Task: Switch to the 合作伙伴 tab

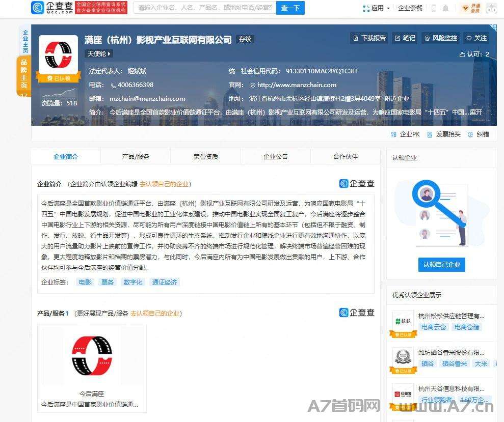Action: point(346,156)
